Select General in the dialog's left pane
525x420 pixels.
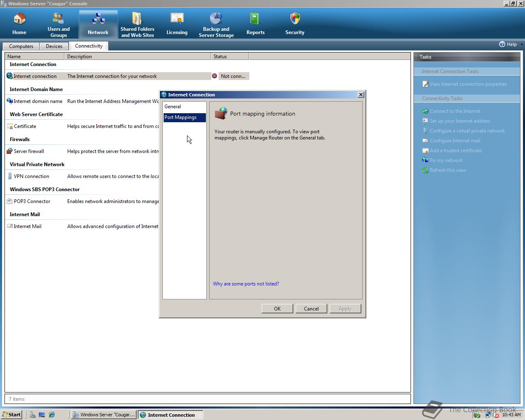point(185,107)
